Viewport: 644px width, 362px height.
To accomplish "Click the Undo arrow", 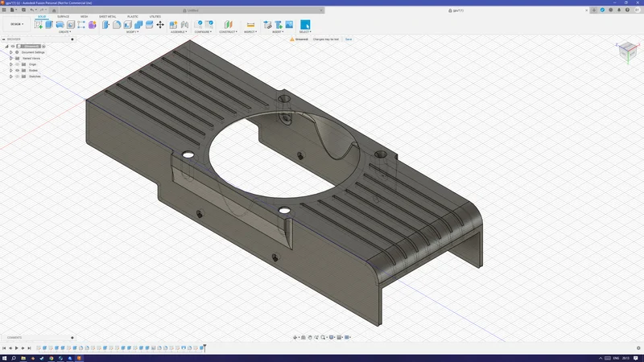I will point(31,10).
